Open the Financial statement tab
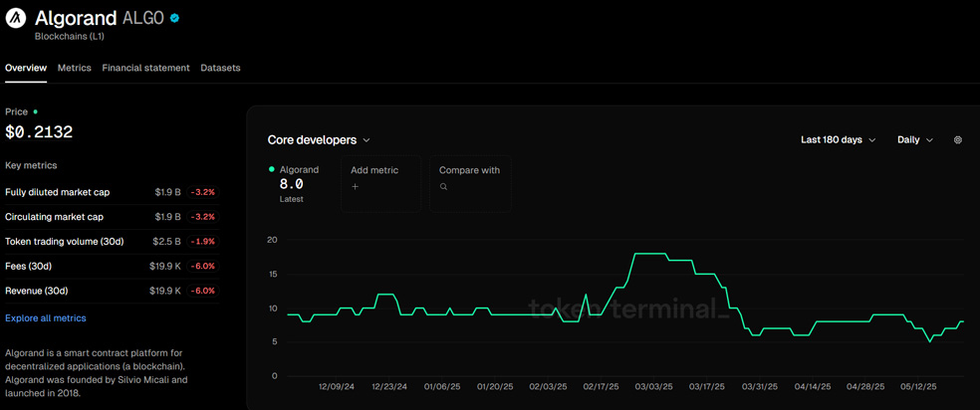This screenshot has height=410, width=980. click(x=145, y=68)
